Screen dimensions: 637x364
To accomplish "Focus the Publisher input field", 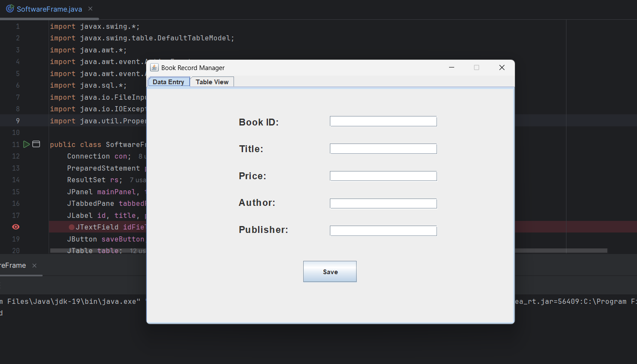I will (x=383, y=231).
